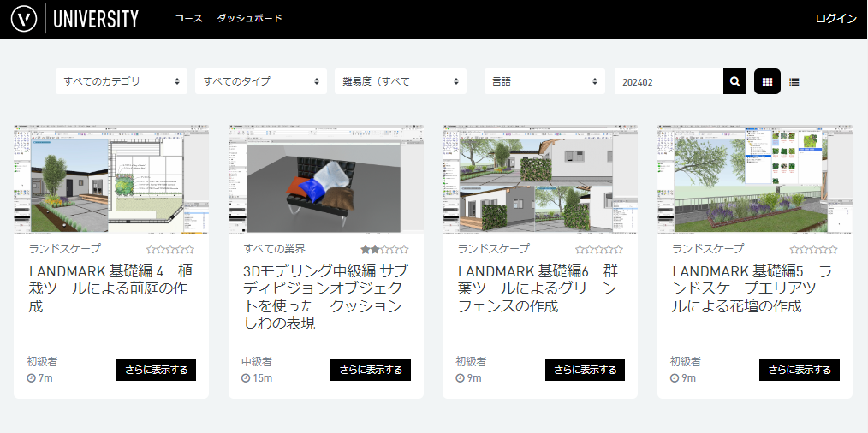This screenshot has width=868, height=433.
Task: Open the 言語 dropdown
Action: 544,81
